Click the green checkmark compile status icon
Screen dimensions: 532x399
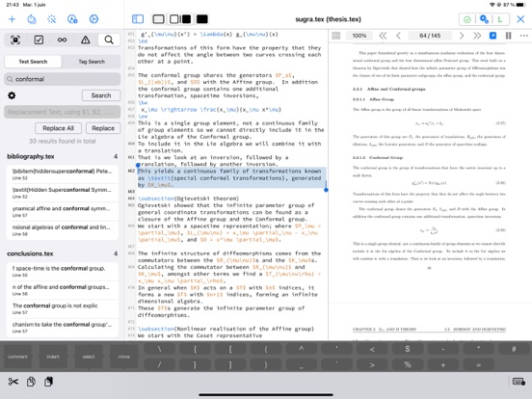[467, 19]
